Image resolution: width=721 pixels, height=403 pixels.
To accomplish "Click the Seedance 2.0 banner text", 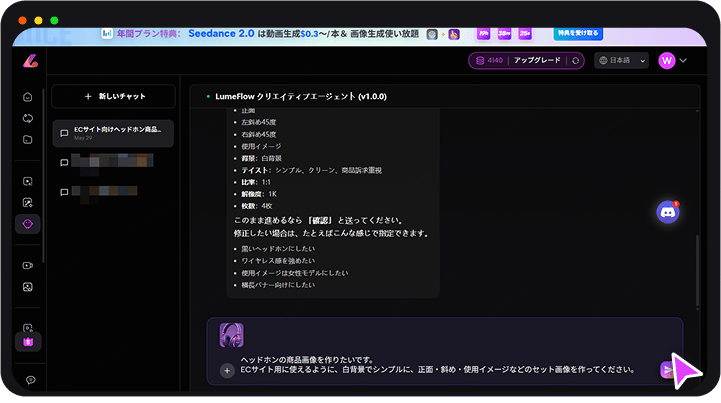I will [x=221, y=34].
